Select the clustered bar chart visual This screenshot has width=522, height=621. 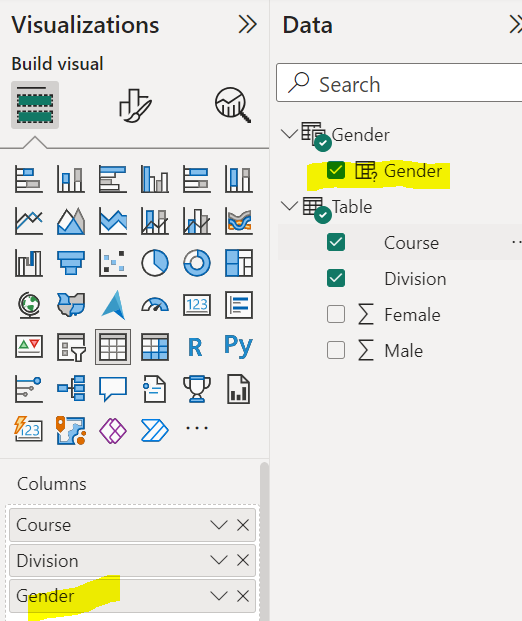pyautogui.click(x=113, y=179)
